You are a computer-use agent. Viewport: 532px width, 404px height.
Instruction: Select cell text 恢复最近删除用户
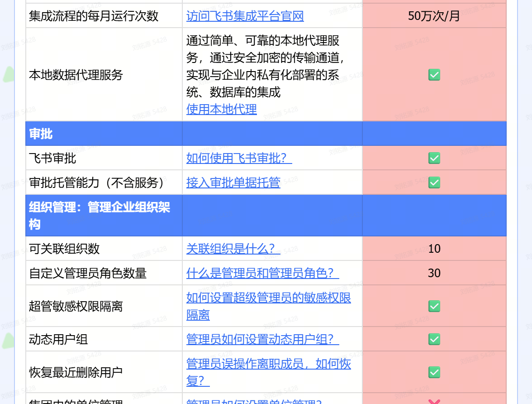point(76,372)
